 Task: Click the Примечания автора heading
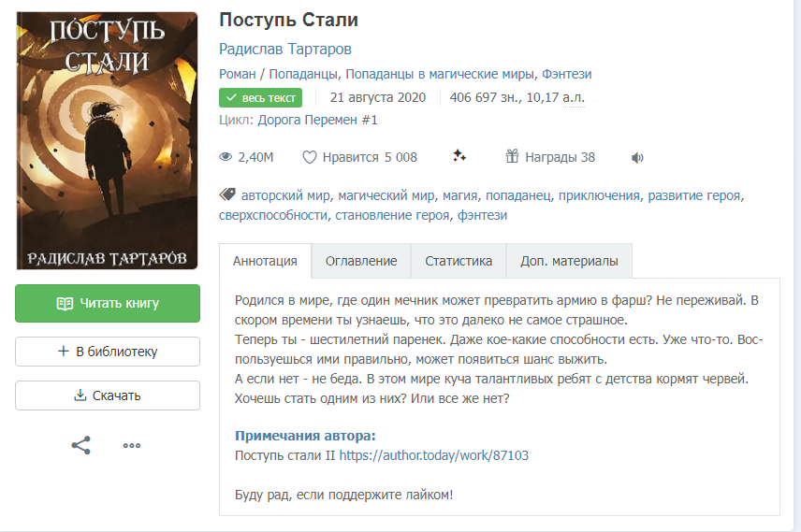click(x=305, y=436)
